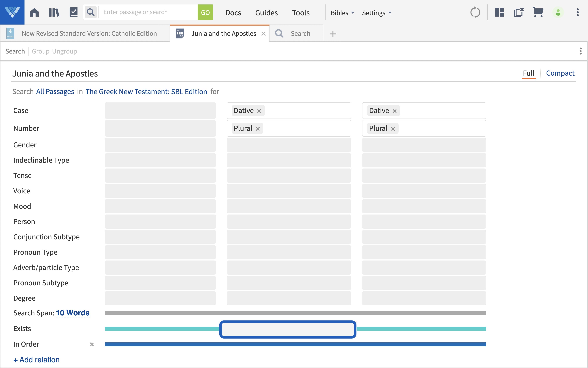Viewport: 588px width, 368px height.
Task: Click the Search tab magnifier icon
Action: 279,33
